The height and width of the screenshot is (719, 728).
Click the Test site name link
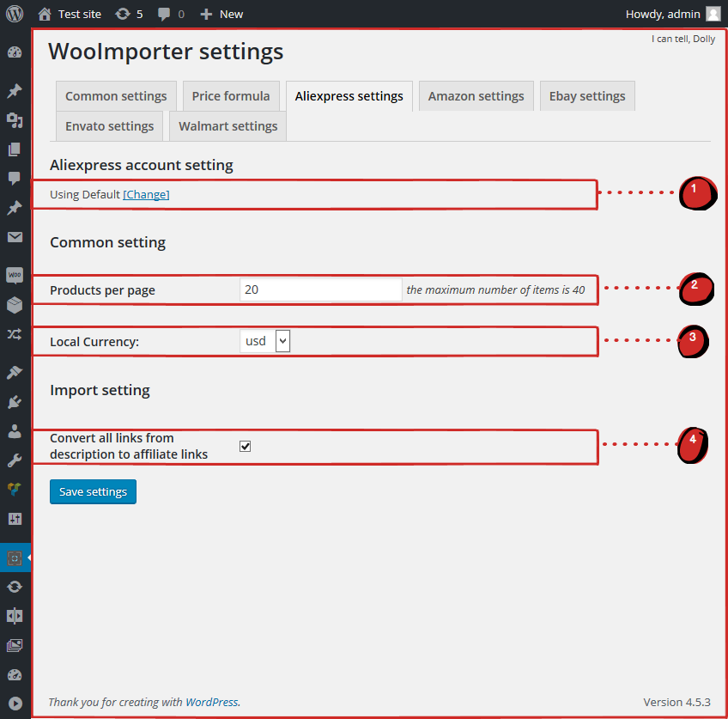pyautogui.click(x=80, y=15)
